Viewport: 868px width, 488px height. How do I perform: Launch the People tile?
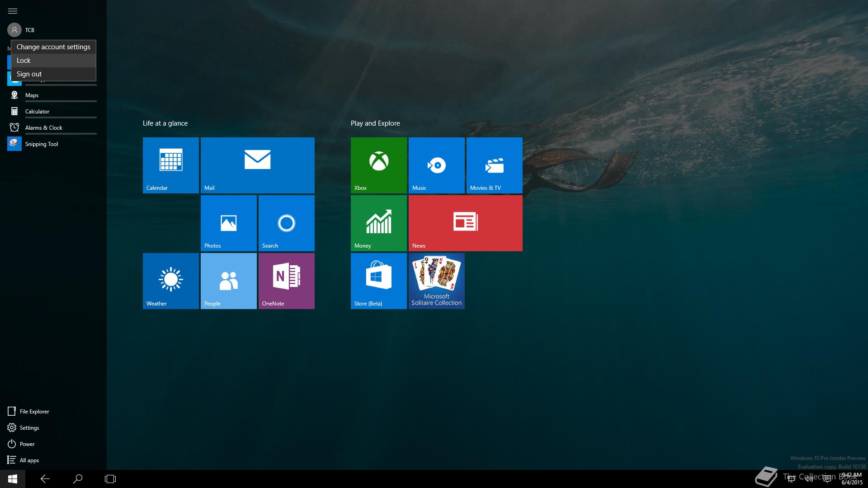[228, 281]
